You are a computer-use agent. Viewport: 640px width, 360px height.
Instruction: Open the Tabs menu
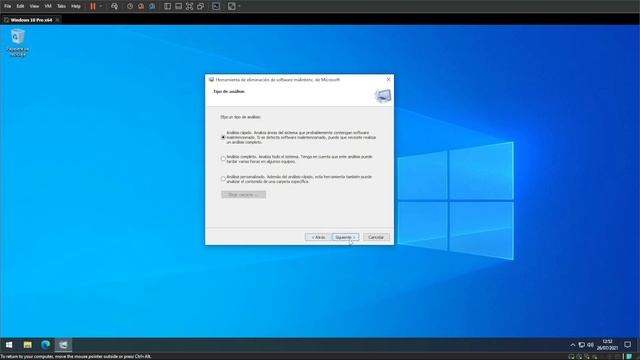click(x=61, y=6)
